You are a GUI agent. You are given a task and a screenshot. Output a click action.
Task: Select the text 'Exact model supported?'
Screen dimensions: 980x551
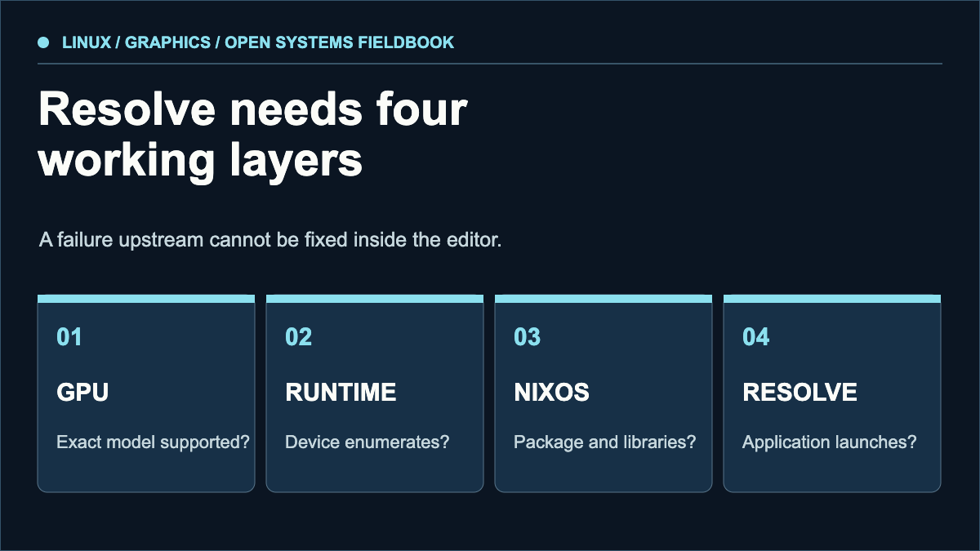click(153, 442)
